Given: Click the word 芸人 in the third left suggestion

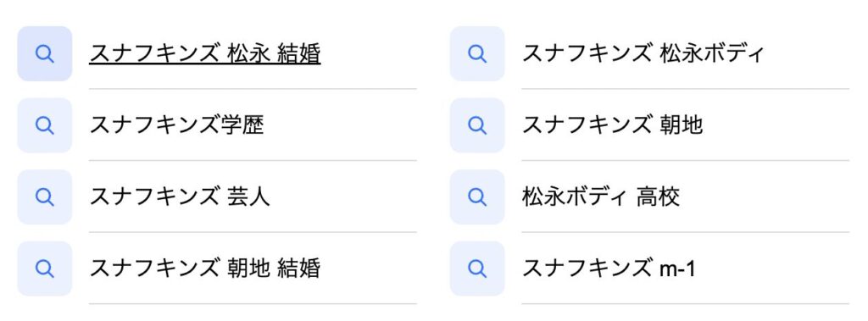Looking at the screenshot, I should (248, 196).
